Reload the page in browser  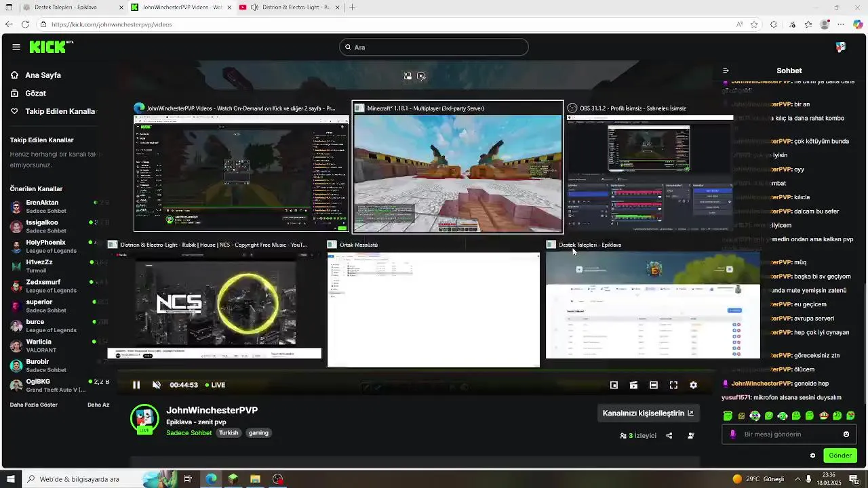click(25, 24)
